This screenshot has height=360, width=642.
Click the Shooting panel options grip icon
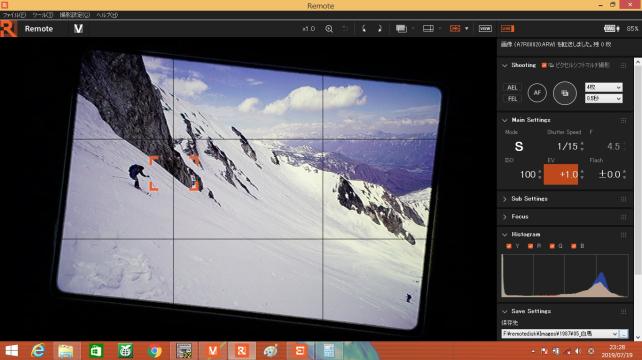623,66
